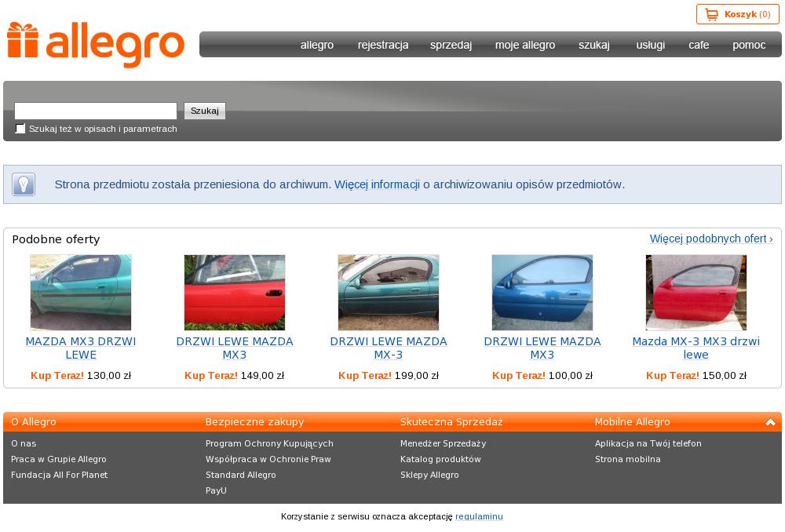Open Praca w Grupie Allegro link
The width and height of the screenshot is (785, 532).
tap(59, 459)
